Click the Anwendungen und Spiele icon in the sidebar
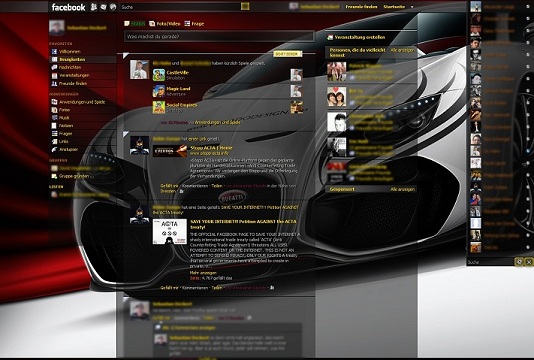This screenshot has width=534, height=360. 54,102
